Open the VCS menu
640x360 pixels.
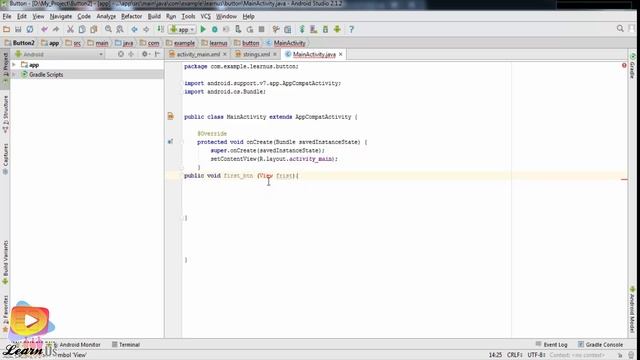[x=205, y=17]
